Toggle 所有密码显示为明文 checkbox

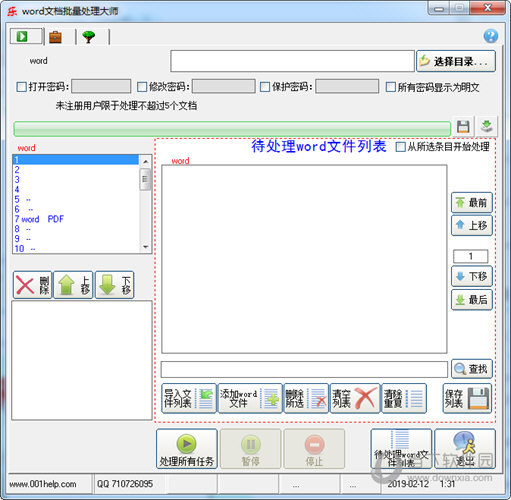point(391,87)
